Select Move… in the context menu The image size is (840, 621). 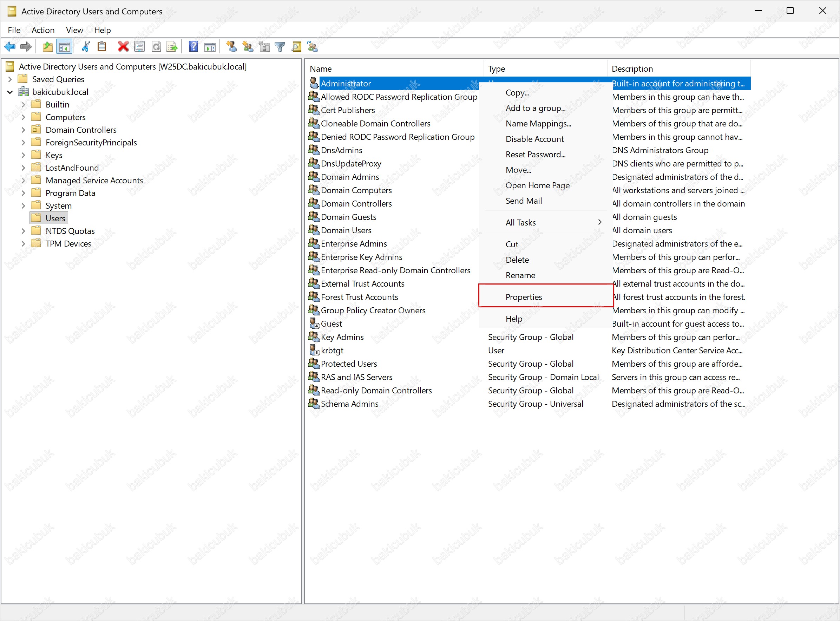coord(546,170)
